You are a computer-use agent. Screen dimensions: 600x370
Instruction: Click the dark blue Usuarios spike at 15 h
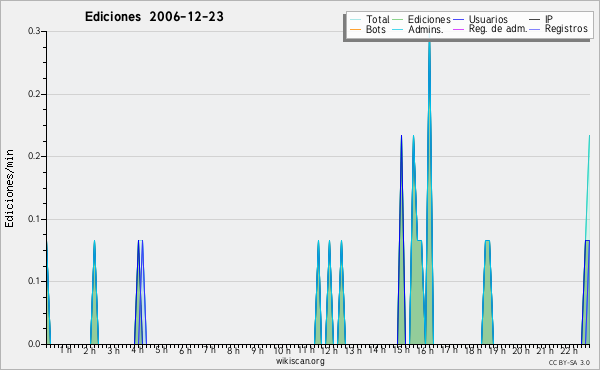(x=401, y=240)
